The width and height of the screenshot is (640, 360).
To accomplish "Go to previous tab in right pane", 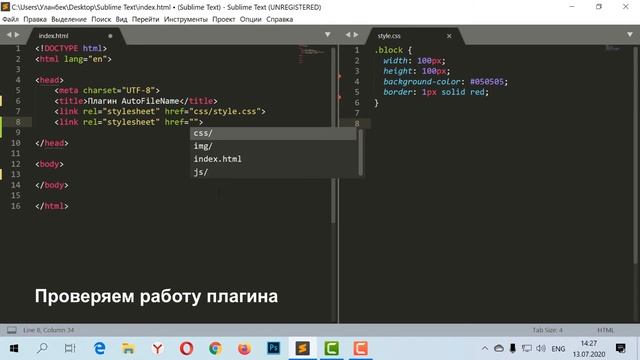I will [x=348, y=35].
